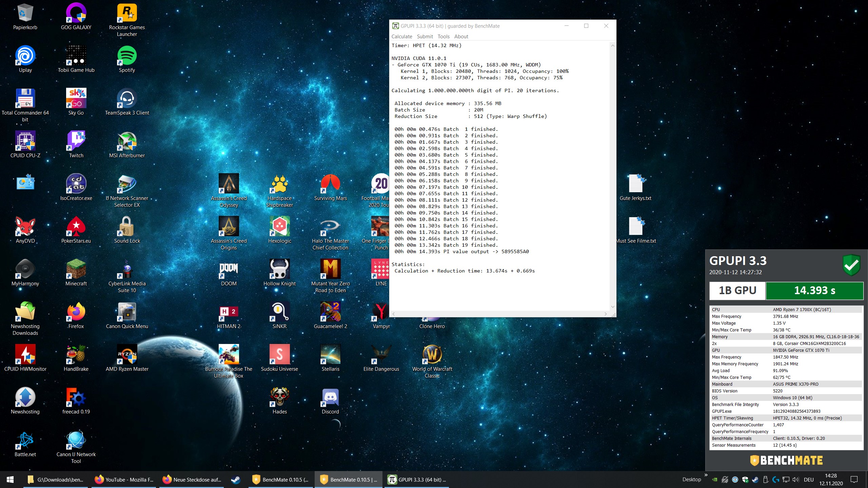868x488 pixels.
Task: Select the MSI Afterburner shortcut
Action: [127, 145]
